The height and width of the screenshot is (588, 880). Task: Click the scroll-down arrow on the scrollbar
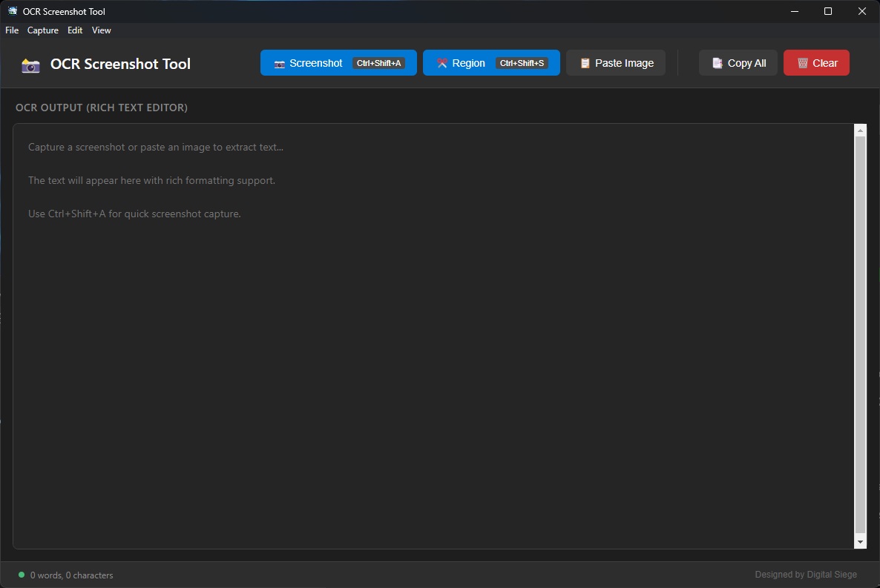point(860,541)
